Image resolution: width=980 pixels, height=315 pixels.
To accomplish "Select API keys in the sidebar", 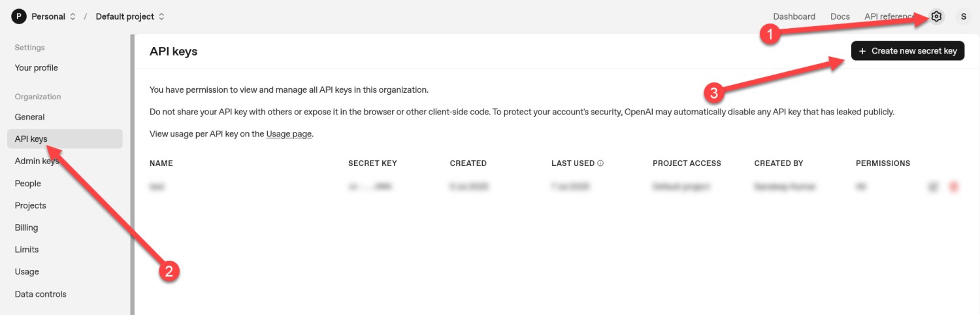I will (31, 139).
